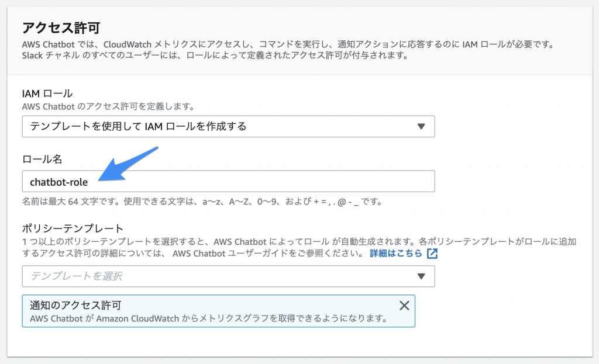
Task: Click the ロール名 field label
Action: coord(42,159)
